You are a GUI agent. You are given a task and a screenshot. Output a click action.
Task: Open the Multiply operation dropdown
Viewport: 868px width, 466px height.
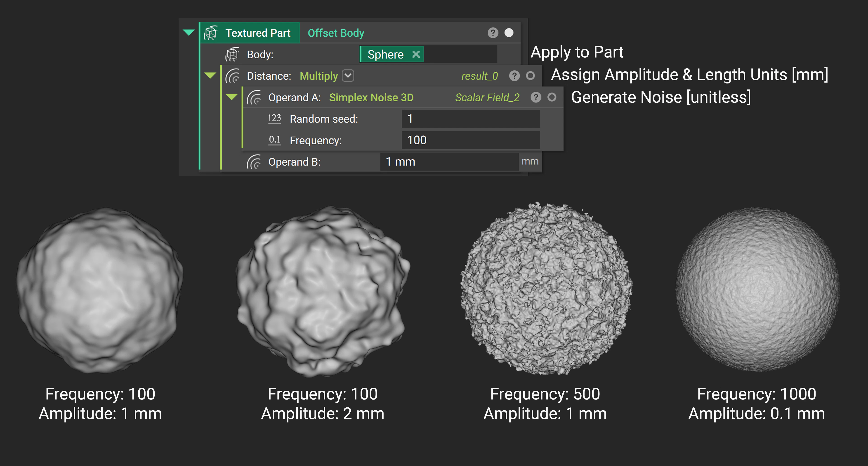[x=348, y=76]
